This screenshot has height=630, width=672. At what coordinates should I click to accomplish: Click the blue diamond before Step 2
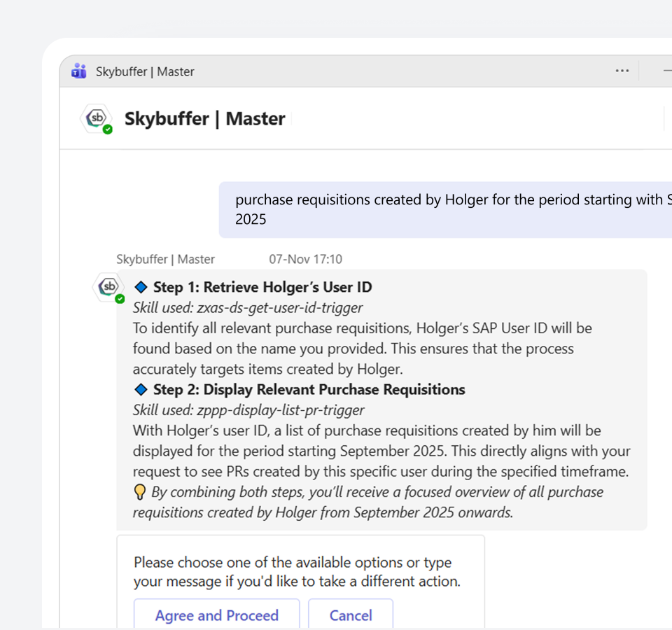pyautogui.click(x=141, y=390)
